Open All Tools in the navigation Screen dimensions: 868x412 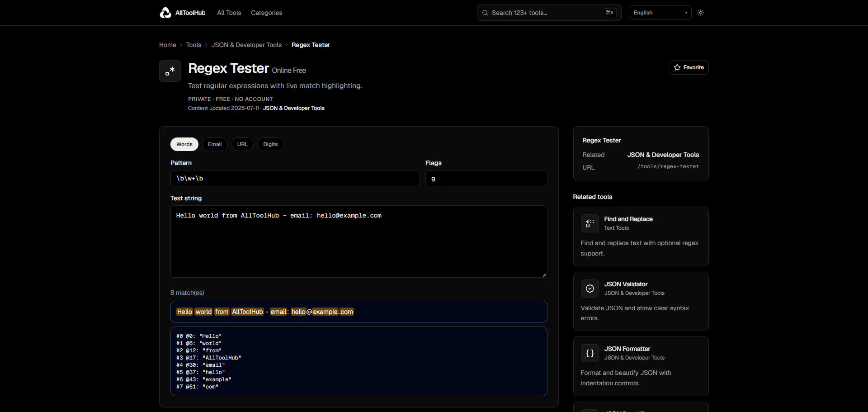(x=229, y=13)
